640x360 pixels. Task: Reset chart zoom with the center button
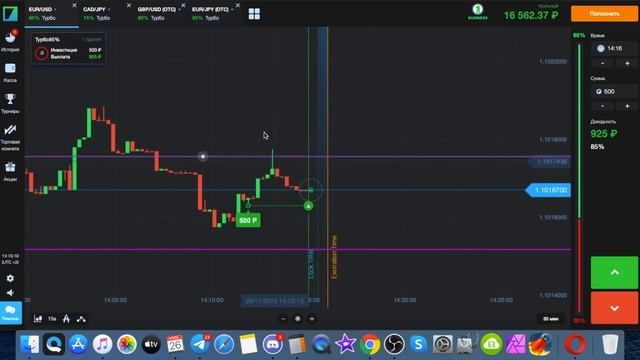click(298, 319)
